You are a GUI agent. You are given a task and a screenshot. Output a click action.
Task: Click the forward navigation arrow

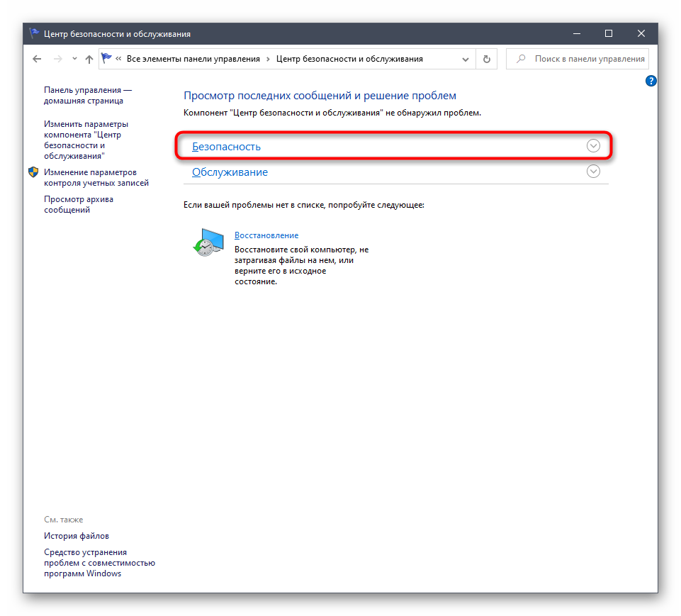coord(56,60)
